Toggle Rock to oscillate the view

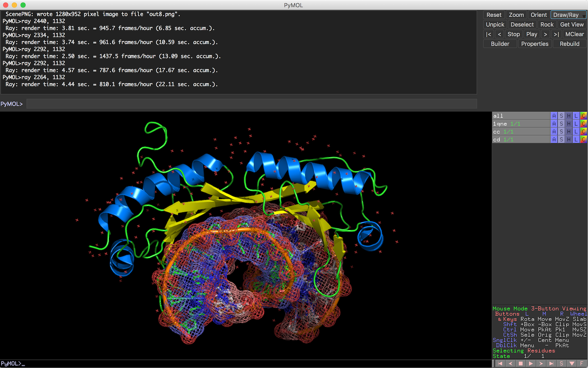[547, 24]
